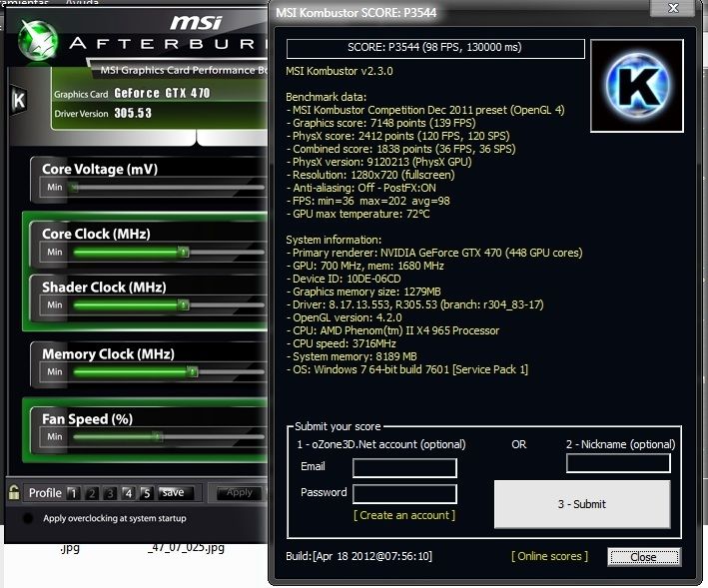Click the GeForce GTX 470 card name
The width and height of the screenshot is (708, 588).
[162, 94]
